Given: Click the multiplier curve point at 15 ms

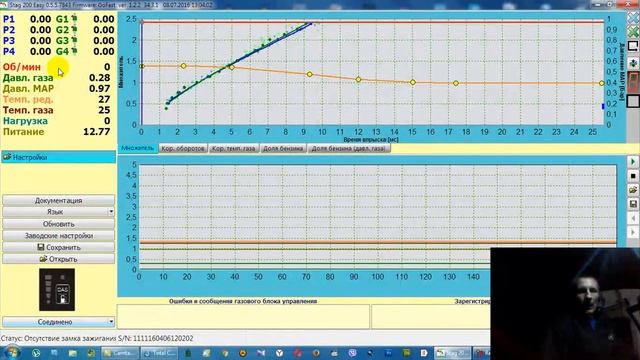Looking at the screenshot, I should click(413, 82).
